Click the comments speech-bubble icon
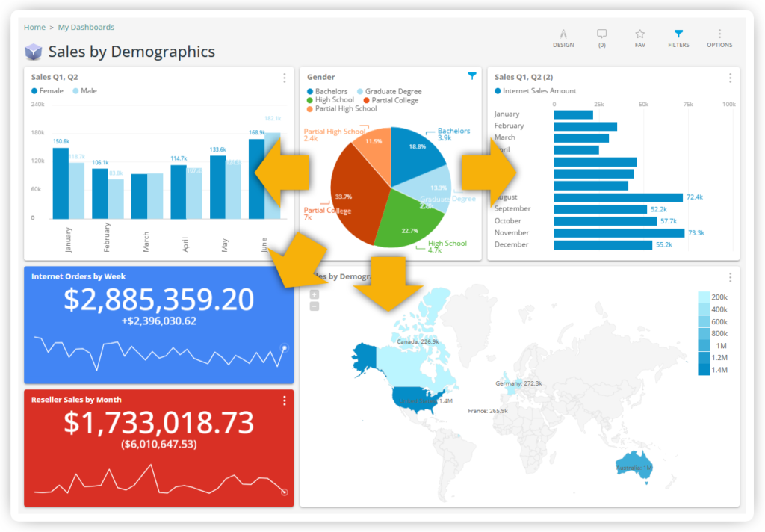Image resolution: width=765 pixels, height=532 pixels. tap(601, 37)
